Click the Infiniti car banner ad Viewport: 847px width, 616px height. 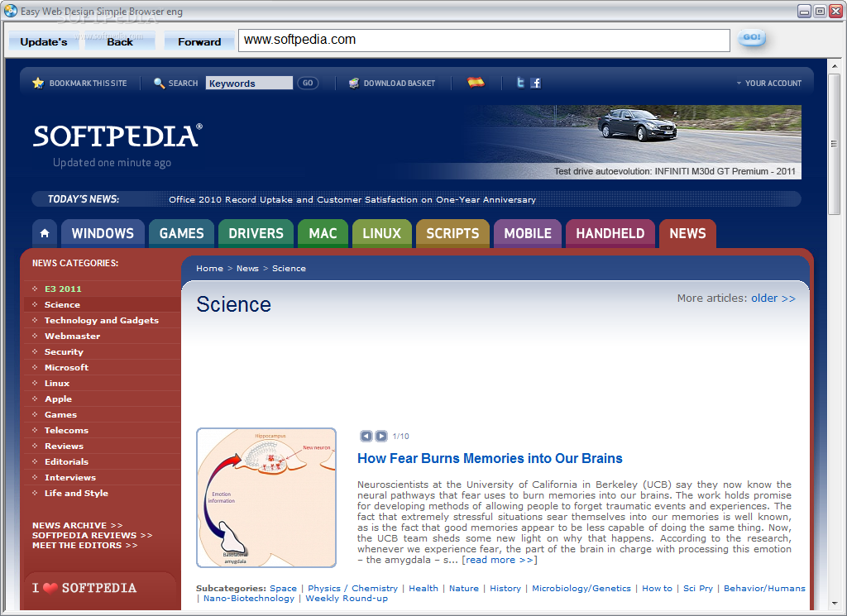[x=632, y=142]
